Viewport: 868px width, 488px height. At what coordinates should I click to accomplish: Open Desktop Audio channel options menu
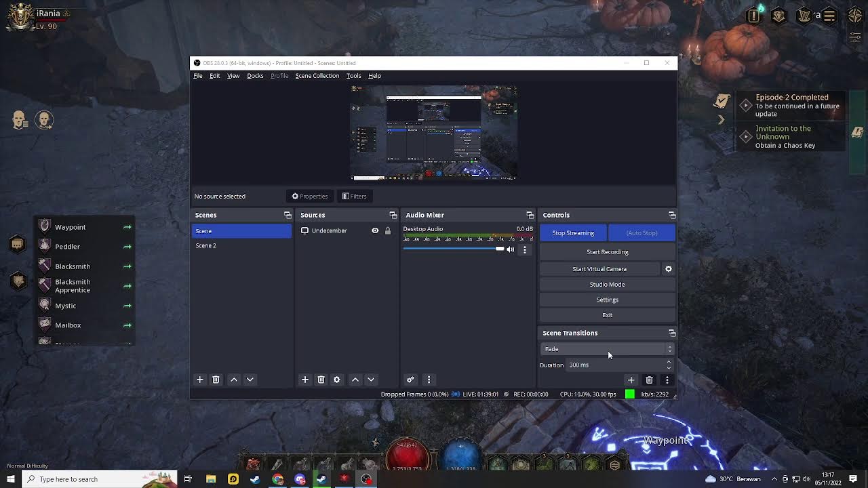click(x=524, y=249)
